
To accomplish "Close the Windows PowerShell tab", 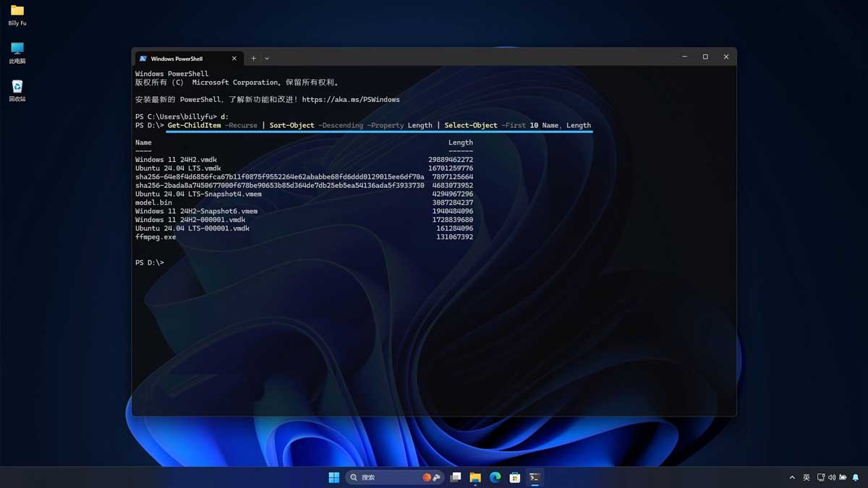I will click(x=234, y=59).
